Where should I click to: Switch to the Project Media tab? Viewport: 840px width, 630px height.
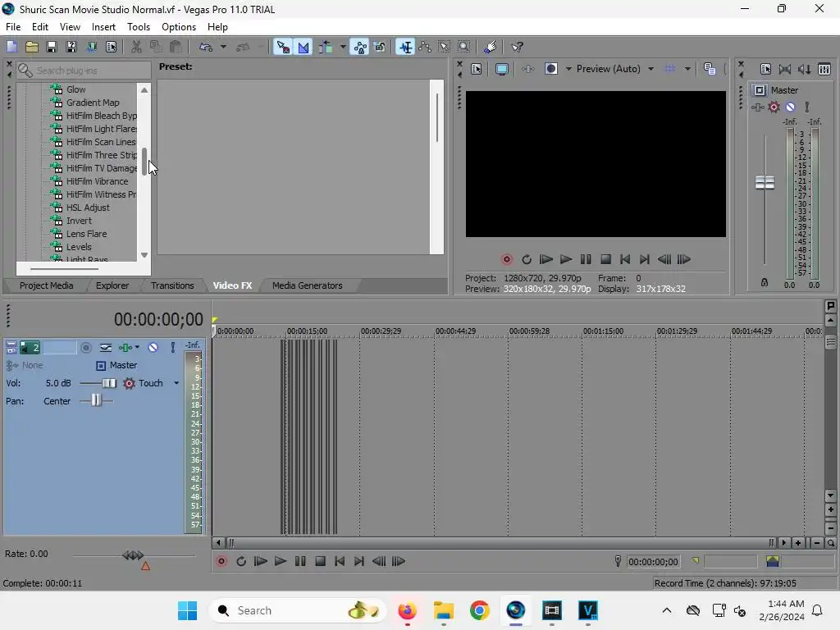coord(46,285)
